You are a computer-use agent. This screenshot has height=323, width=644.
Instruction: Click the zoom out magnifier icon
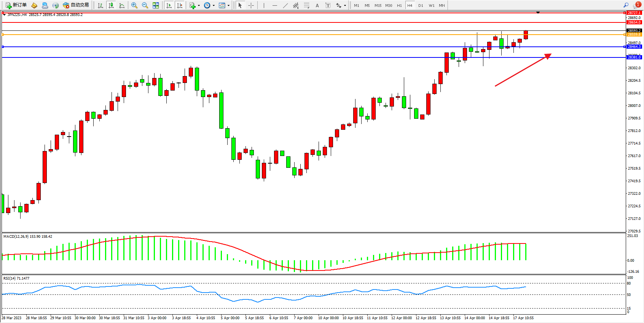[x=145, y=5]
